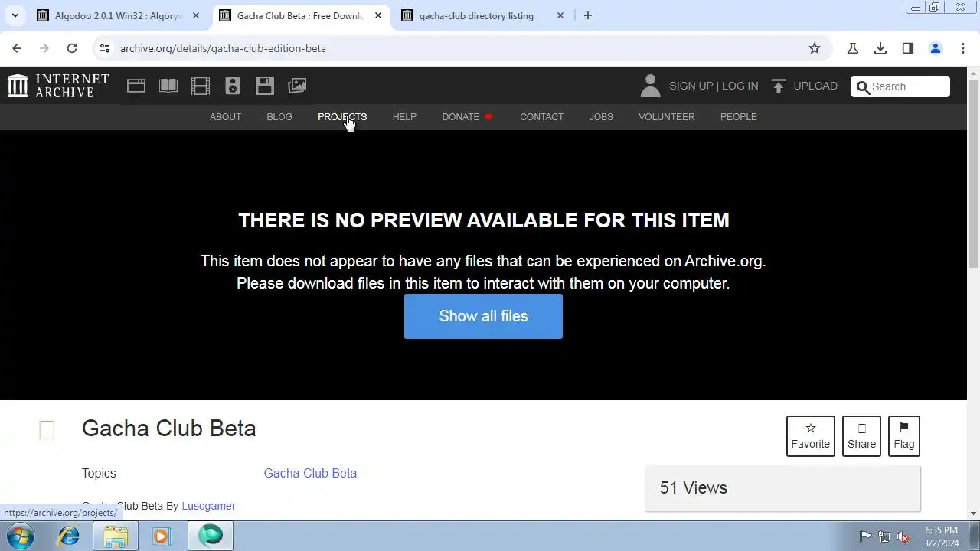Open the Software floppy disk icon
Viewport: 980px width, 551px height.
[x=265, y=86]
